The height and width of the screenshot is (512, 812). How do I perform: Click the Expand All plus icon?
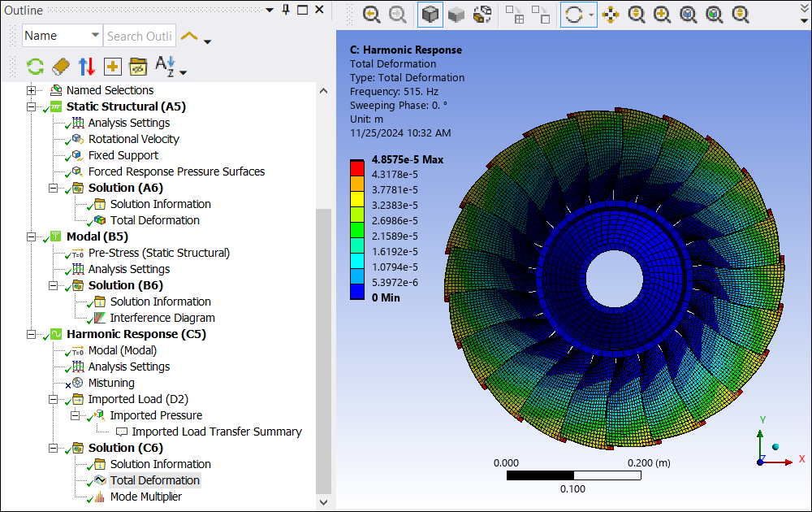point(112,67)
